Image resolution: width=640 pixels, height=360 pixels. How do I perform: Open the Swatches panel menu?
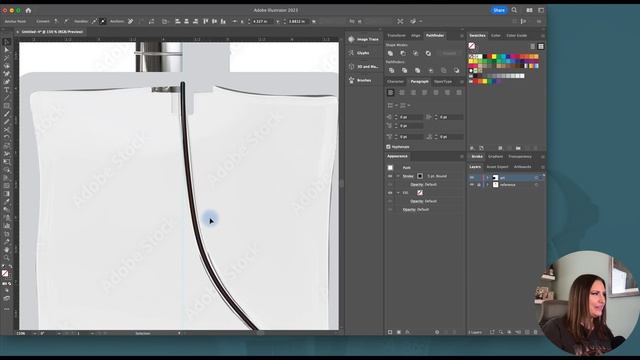point(542,36)
